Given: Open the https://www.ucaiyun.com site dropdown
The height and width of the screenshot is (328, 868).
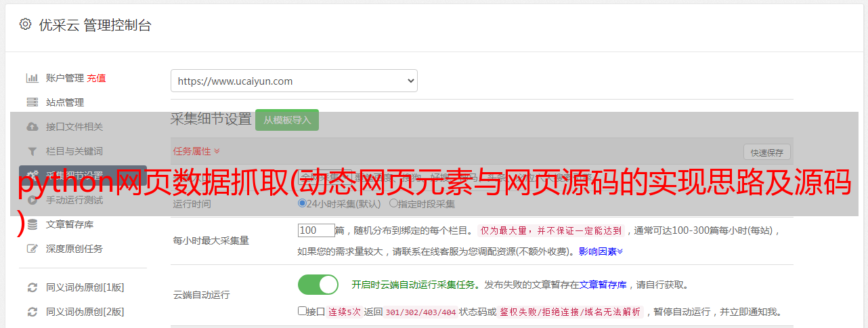Looking at the screenshot, I should click(294, 81).
